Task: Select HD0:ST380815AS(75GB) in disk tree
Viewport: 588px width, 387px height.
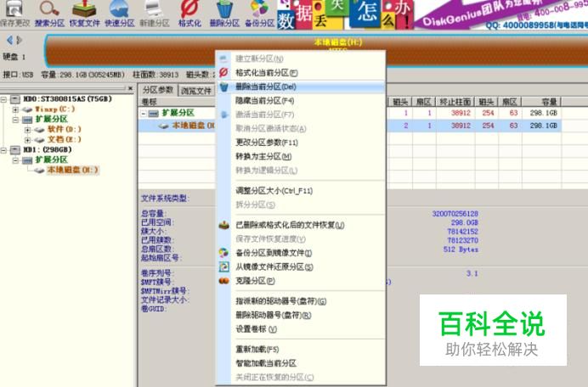Action: pyautogui.click(x=67, y=99)
